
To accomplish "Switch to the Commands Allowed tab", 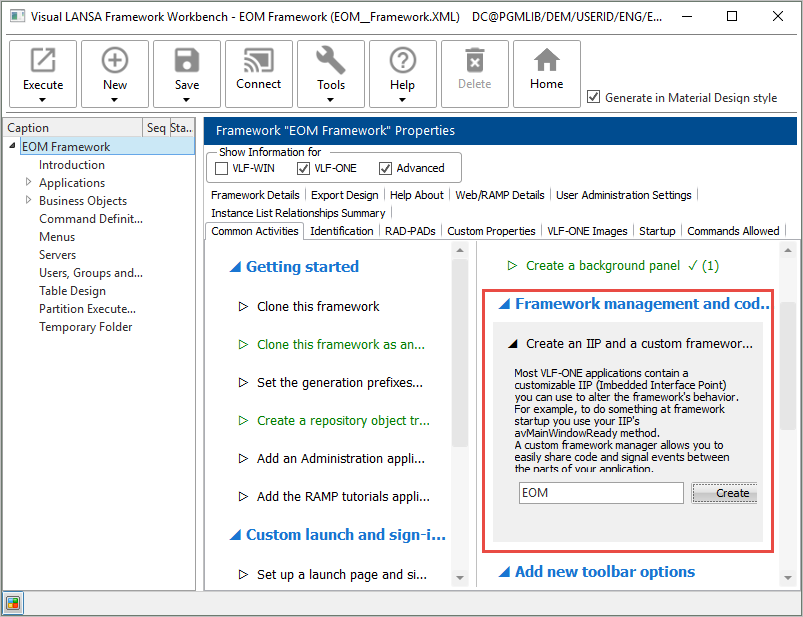I will 733,231.
